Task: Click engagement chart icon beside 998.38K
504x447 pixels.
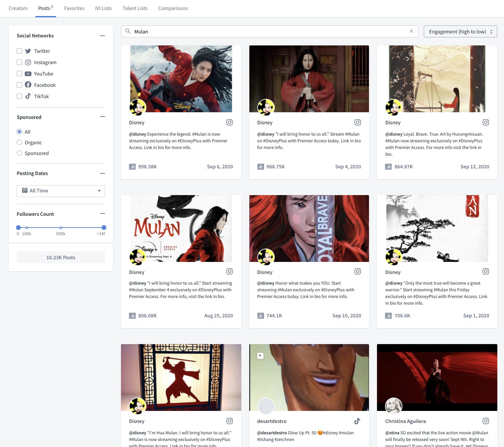Action: pos(132,167)
